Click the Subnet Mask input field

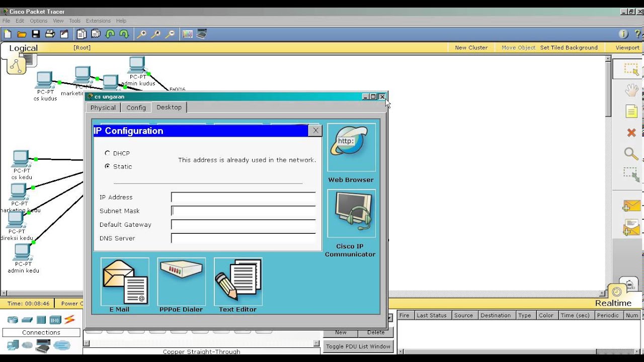[243, 211]
